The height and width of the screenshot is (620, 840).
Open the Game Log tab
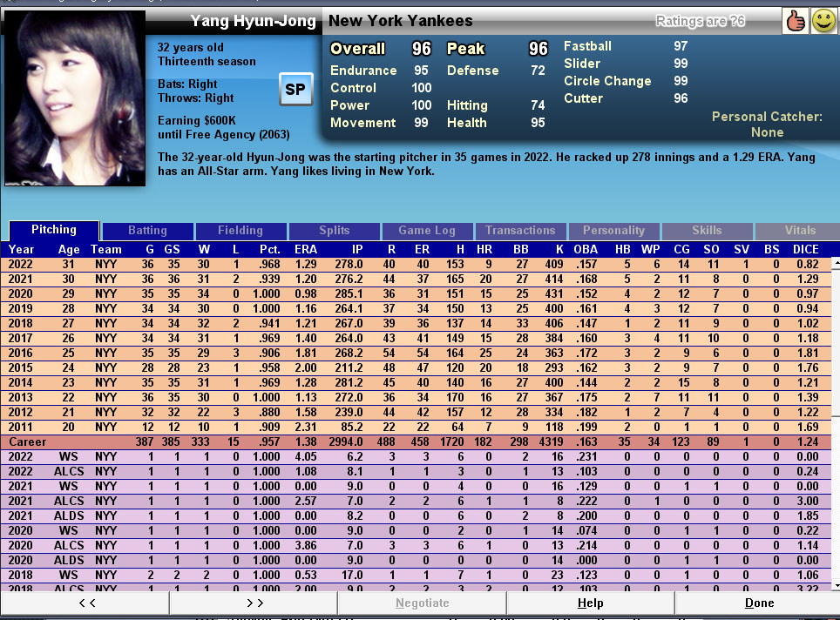(x=427, y=231)
